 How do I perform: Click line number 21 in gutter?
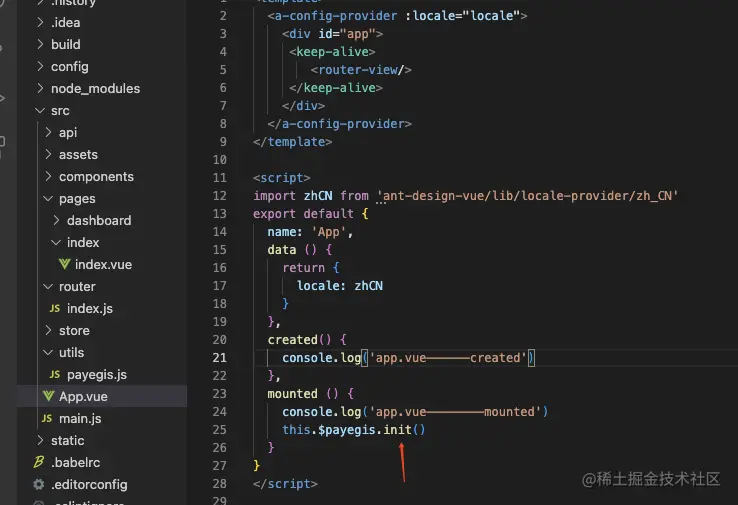tap(219, 358)
